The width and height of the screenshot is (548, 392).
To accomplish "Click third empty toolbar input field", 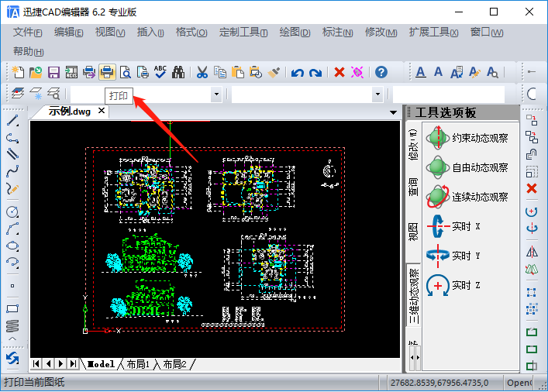I will click(x=448, y=95).
